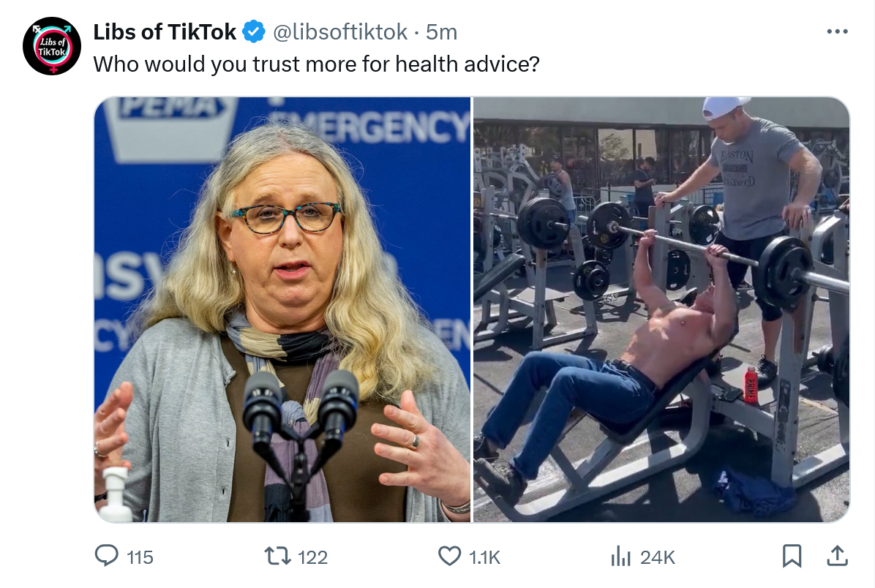Open the reply comment icon
The height and width of the screenshot is (588, 875).
click(106, 556)
